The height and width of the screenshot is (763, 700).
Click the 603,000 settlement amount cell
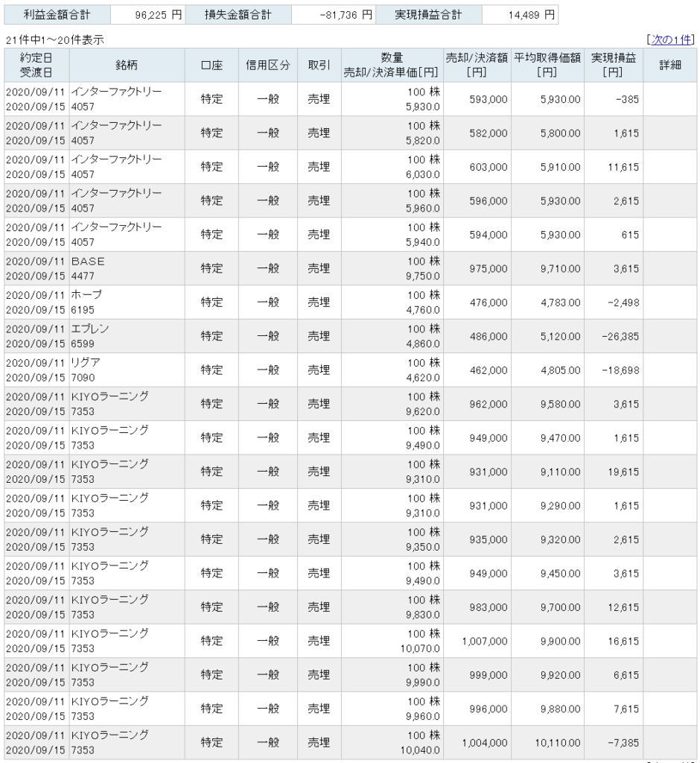pos(477,167)
